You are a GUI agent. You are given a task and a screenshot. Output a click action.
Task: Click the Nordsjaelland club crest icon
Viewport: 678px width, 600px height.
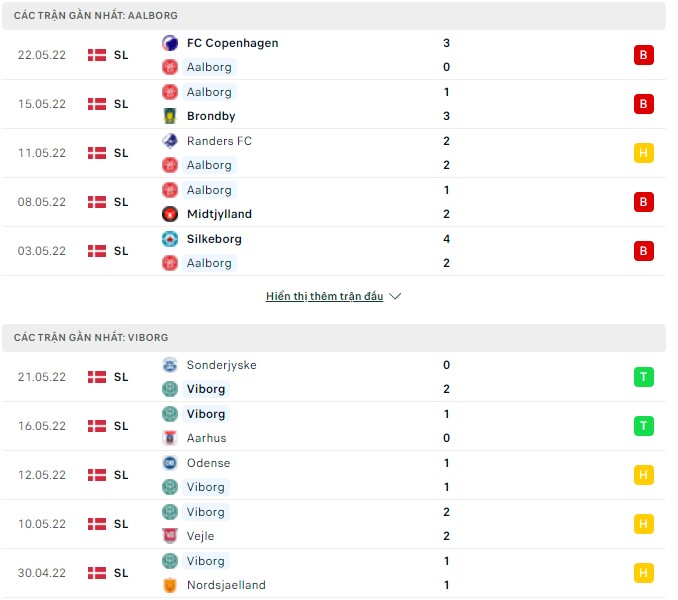[170, 585]
